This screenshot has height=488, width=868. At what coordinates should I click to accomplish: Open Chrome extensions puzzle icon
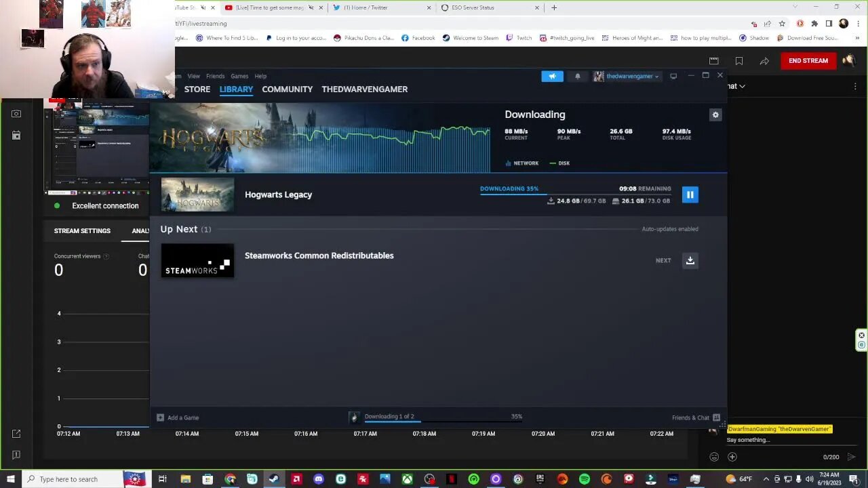814,23
